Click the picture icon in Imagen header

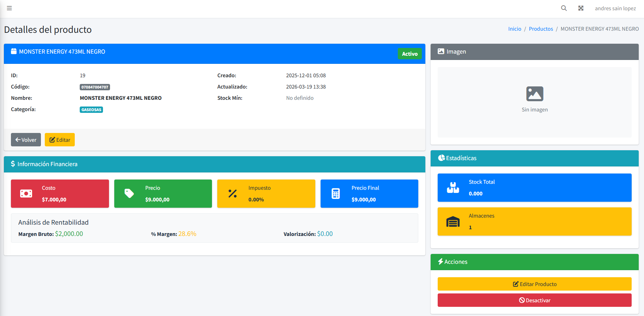pos(441,51)
